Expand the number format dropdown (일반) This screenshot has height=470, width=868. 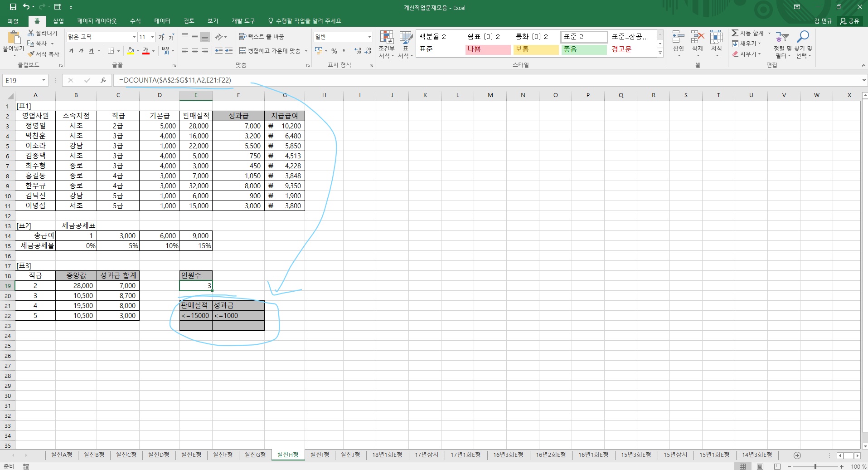369,37
